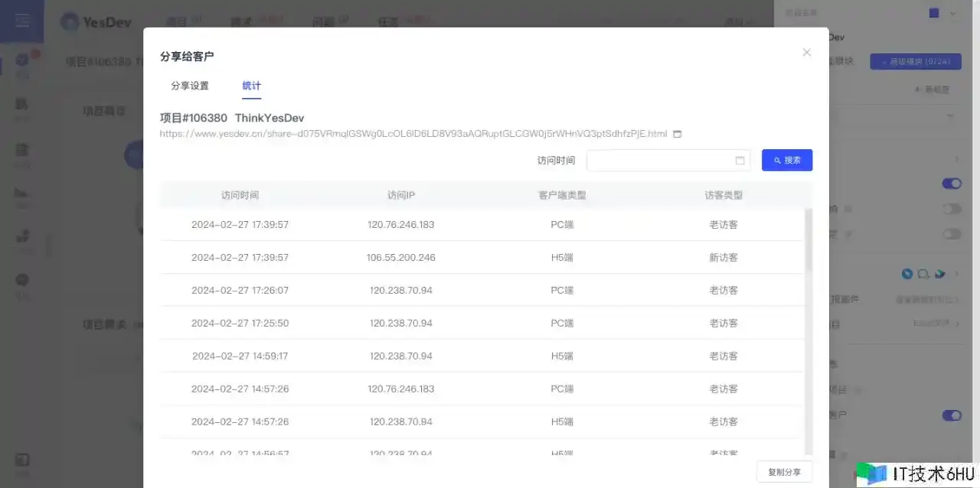Click the hamburger menu icon in the sidebar
The image size is (980, 488).
pyautogui.click(x=22, y=21)
